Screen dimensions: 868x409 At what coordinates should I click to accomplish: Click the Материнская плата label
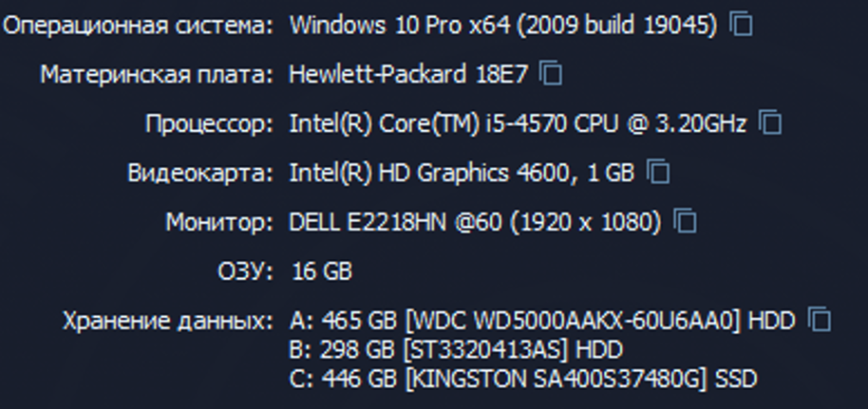pos(157,75)
